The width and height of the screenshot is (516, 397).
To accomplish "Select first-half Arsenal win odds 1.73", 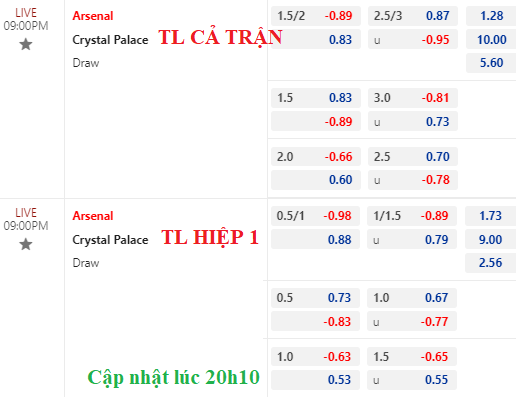I will pos(490,216).
